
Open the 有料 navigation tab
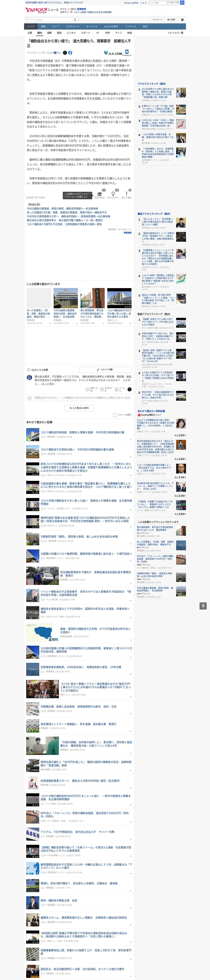[145, 26]
